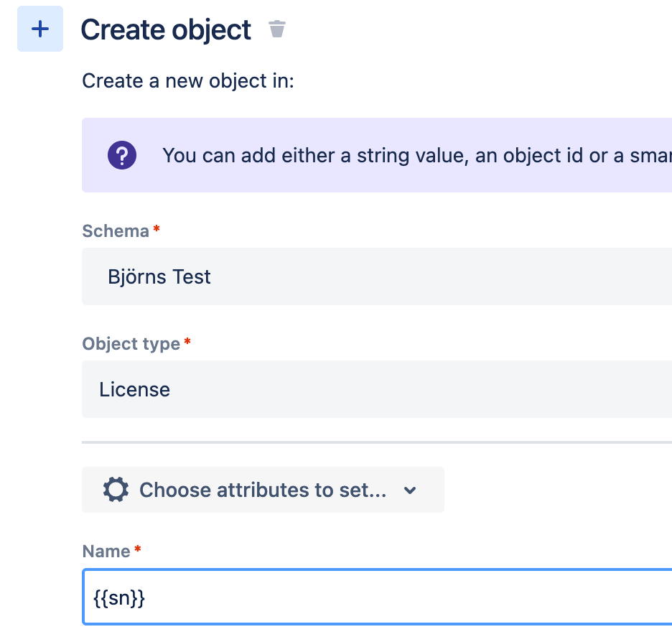
Task: Click the red asterisk beside Schema
Action: point(157,227)
